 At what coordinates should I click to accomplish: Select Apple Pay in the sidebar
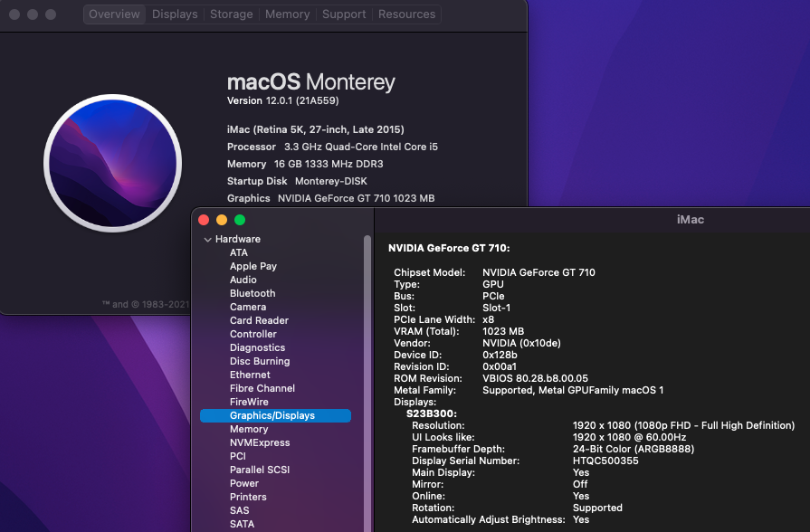[x=253, y=266]
